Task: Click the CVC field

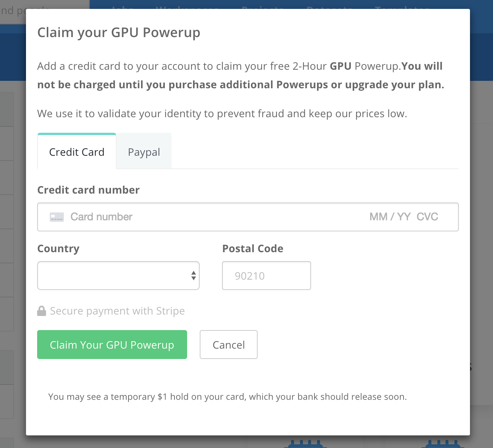Action: click(x=427, y=217)
